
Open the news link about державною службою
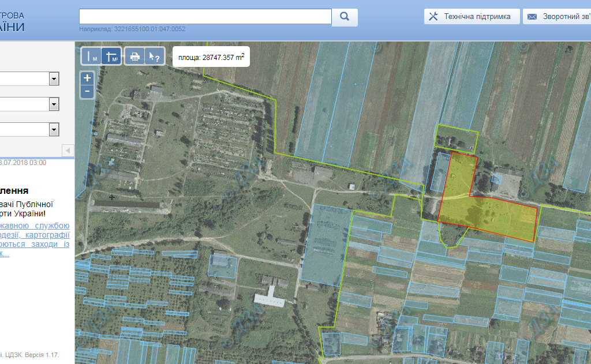pyautogui.click(x=35, y=226)
